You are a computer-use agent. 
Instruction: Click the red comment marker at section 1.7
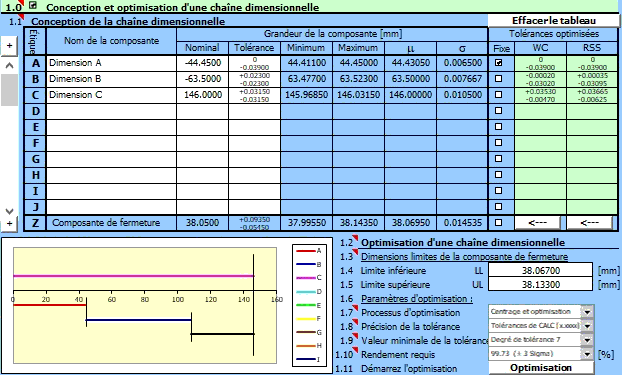(x=355, y=308)
